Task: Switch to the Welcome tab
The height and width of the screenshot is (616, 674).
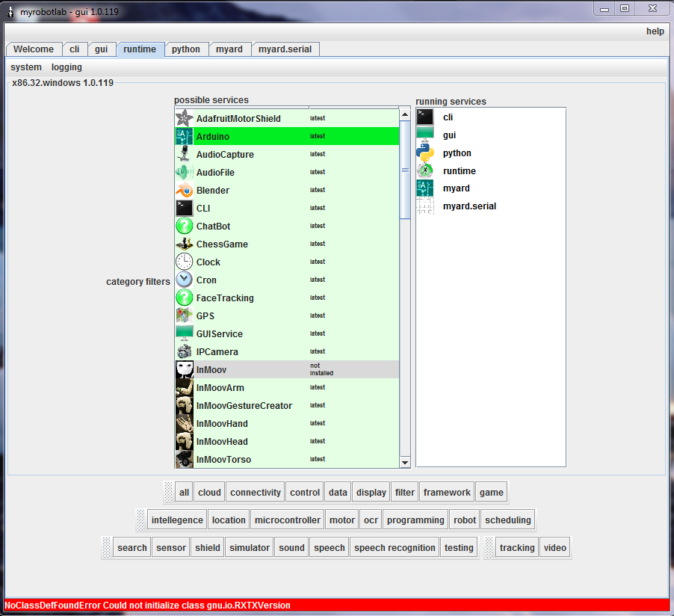Action: tap(34, 49)
